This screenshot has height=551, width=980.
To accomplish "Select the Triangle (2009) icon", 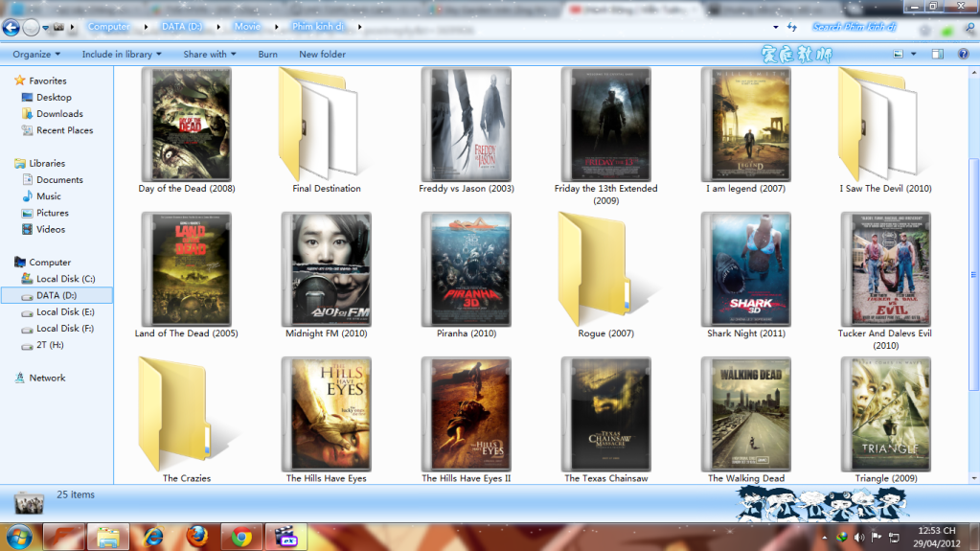I will 885,415.
